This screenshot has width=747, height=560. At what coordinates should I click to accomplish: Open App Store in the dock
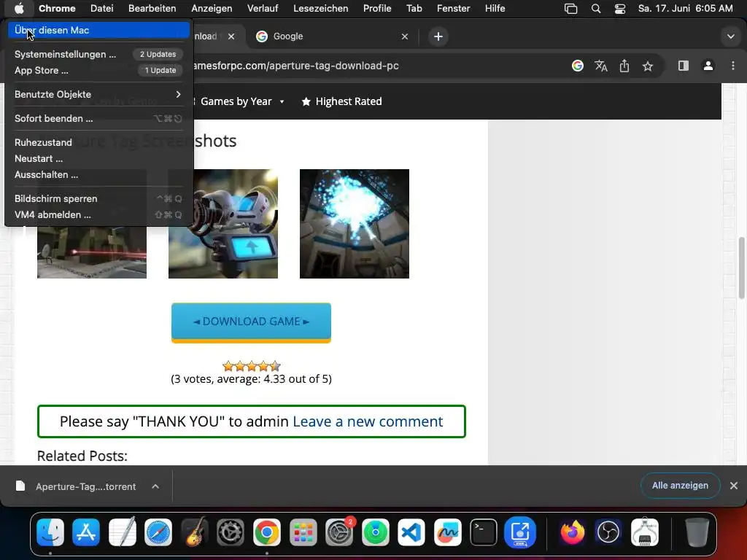pyautogui.click(x=86, y=532)
